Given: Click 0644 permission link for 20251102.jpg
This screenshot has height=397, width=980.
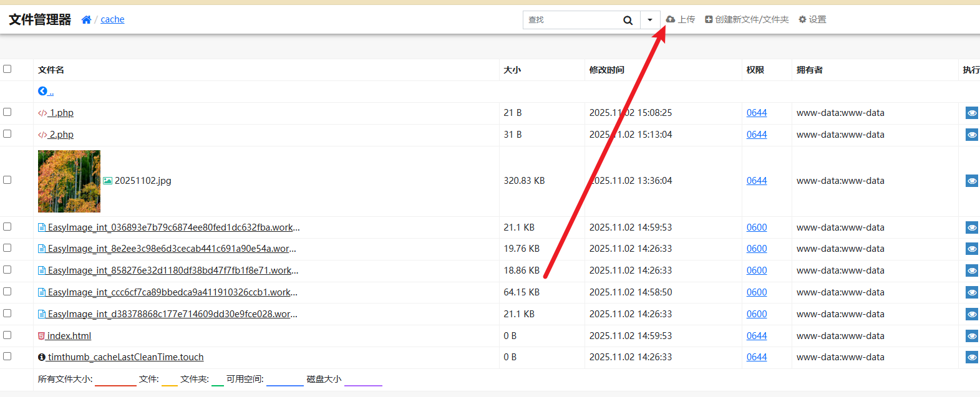Looking at the screenshot, I should [757, 181].
